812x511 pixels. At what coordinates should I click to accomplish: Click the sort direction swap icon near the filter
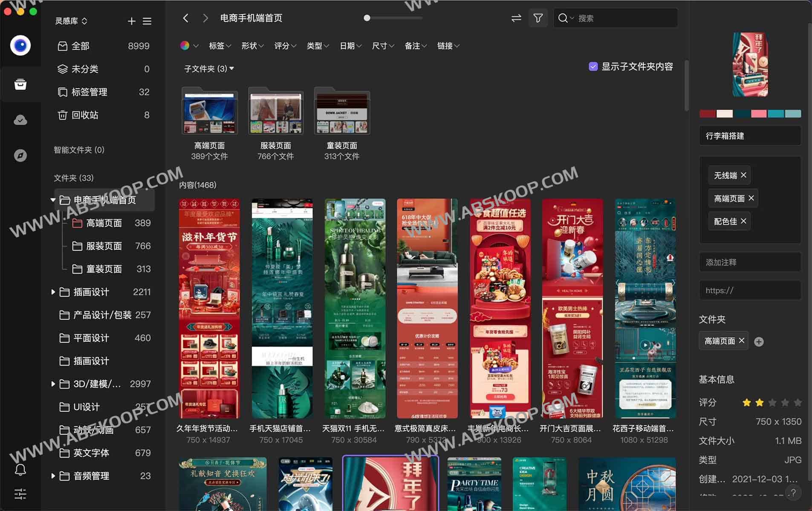coord(516,18)
